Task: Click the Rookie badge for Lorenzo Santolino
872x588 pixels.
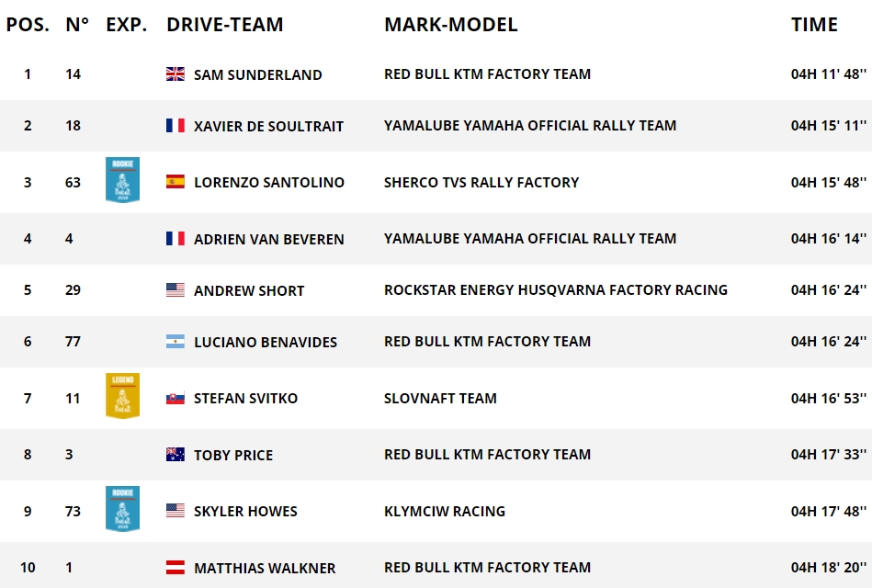Action: [x=122, y=179]
